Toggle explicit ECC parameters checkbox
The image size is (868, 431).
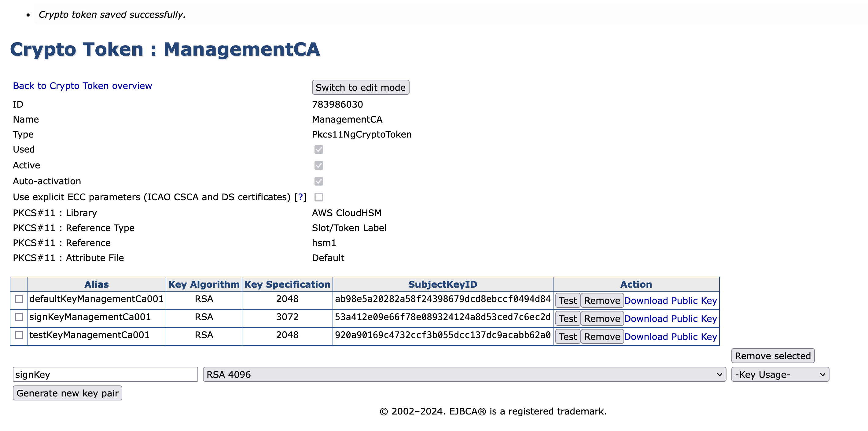point(318,197)
